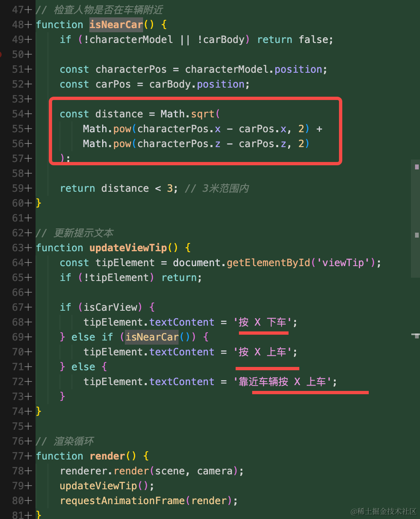The image size is (420, 519).
Task: Click the string '按 X 上车' on line 70
Action: [x=262, y=352]
